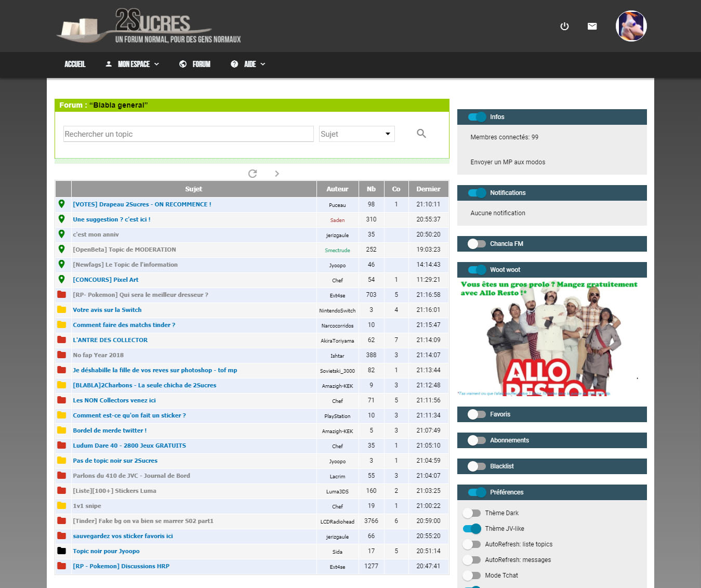Open author Smectrude's profile
701x588 pixels.
click(337, 250)
